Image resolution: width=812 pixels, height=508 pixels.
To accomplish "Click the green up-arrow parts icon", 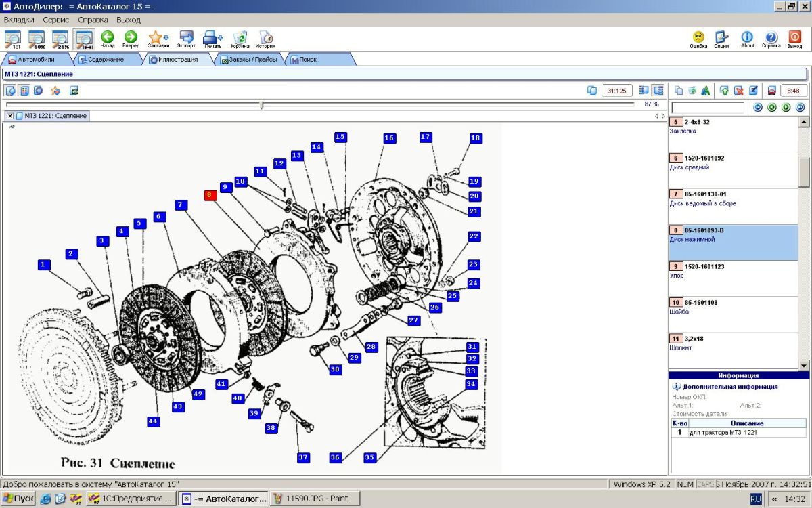I will click(x=724, y=90).
